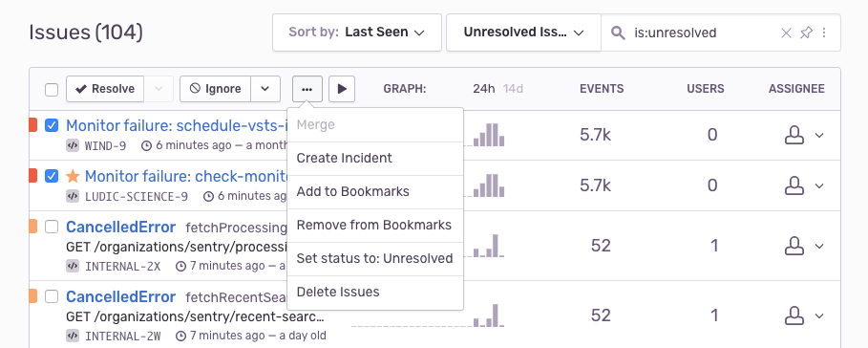The width and height of the screenshot is (868, 348).
Task: Expand the Unresolved Issues saved search dropdown
Action: click(x=523, y=33)
